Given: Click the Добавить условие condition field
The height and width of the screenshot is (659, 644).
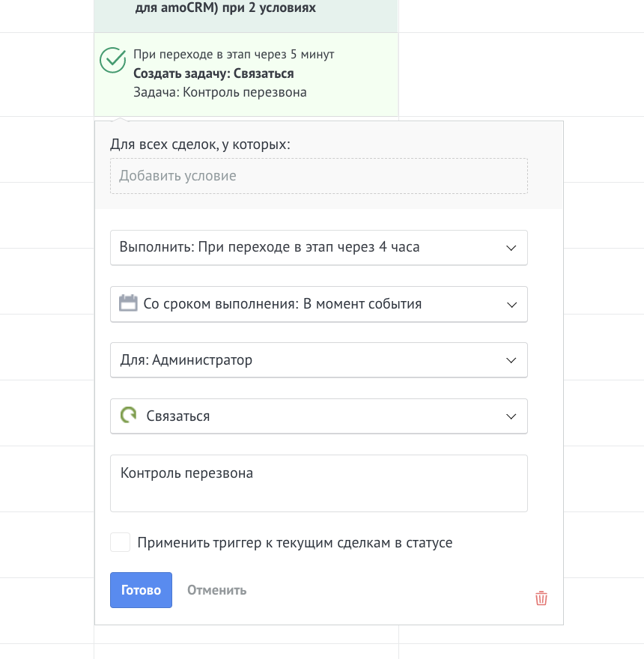Looking at the screenshot, I should (319, 176).
